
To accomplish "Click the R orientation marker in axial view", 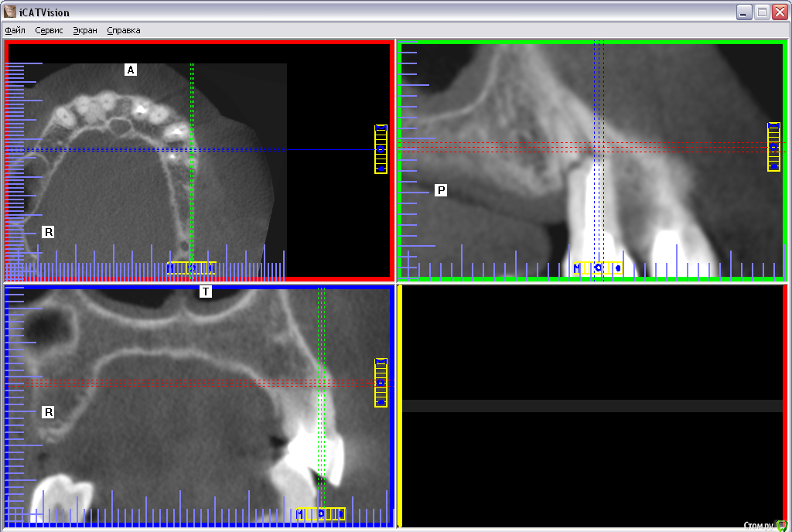I will (48, 232).
